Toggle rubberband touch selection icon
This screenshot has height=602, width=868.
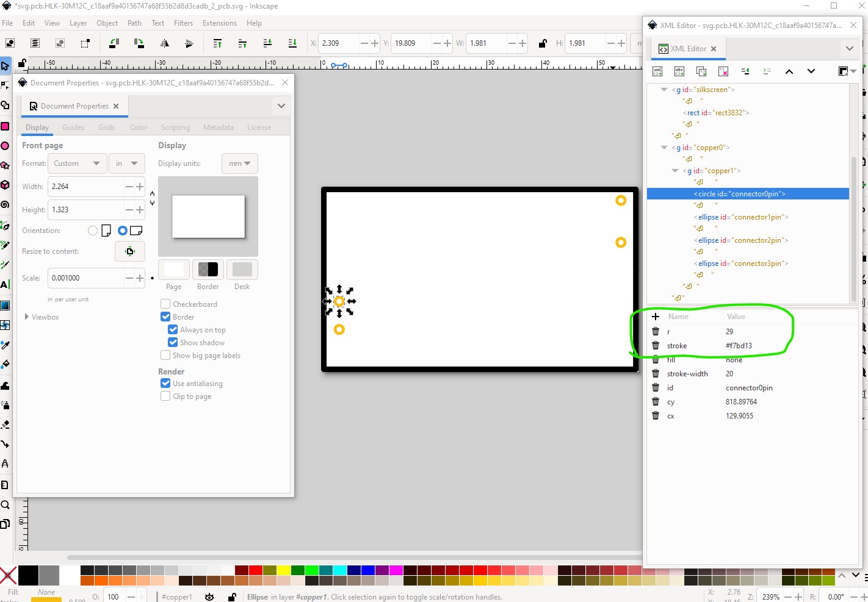(85, 43)
